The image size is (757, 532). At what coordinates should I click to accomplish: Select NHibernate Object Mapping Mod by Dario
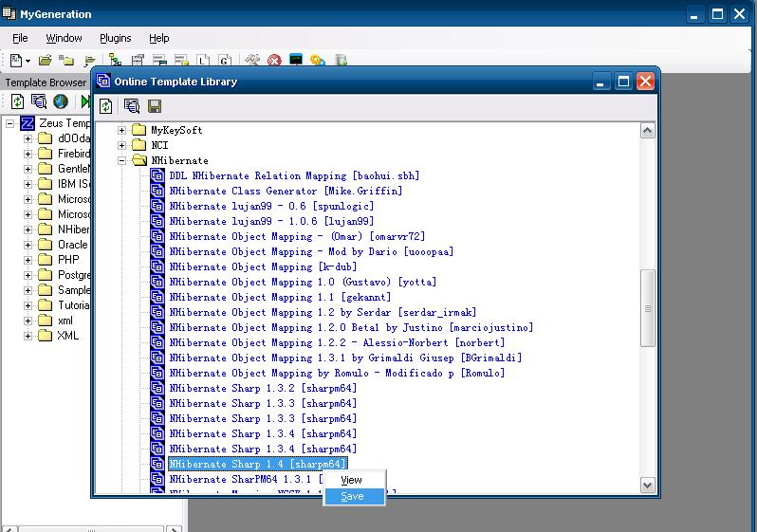click(x=311, y=251)
